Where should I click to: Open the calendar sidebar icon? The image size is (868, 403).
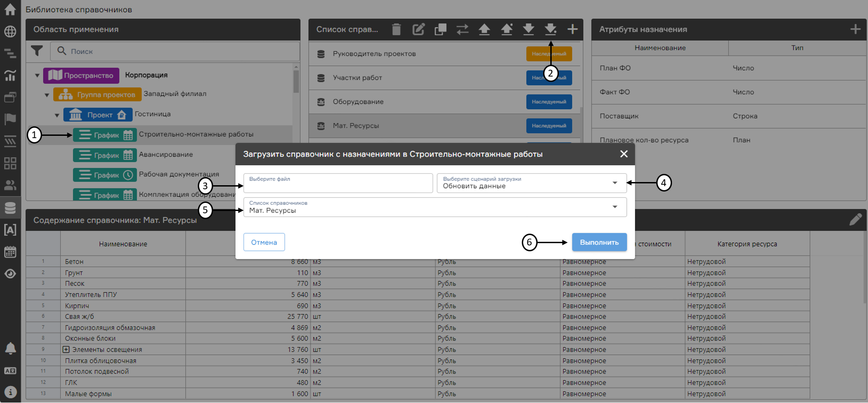[x=10, y=252]
